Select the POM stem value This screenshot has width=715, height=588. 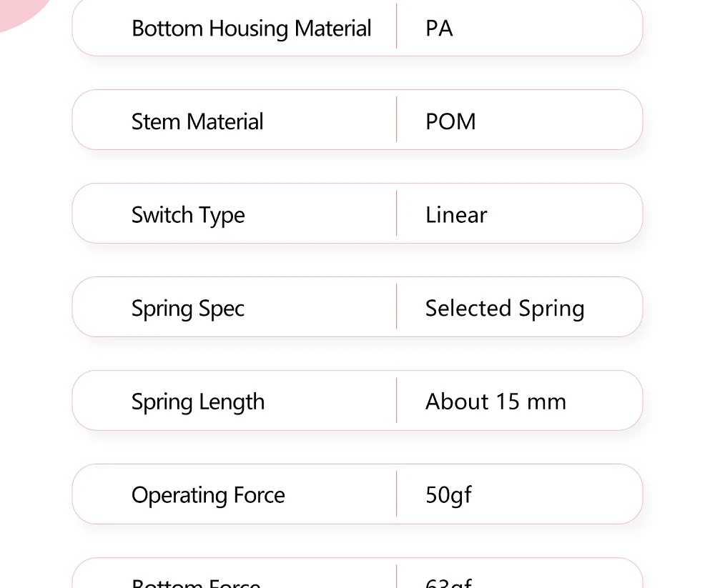[450, 121]
